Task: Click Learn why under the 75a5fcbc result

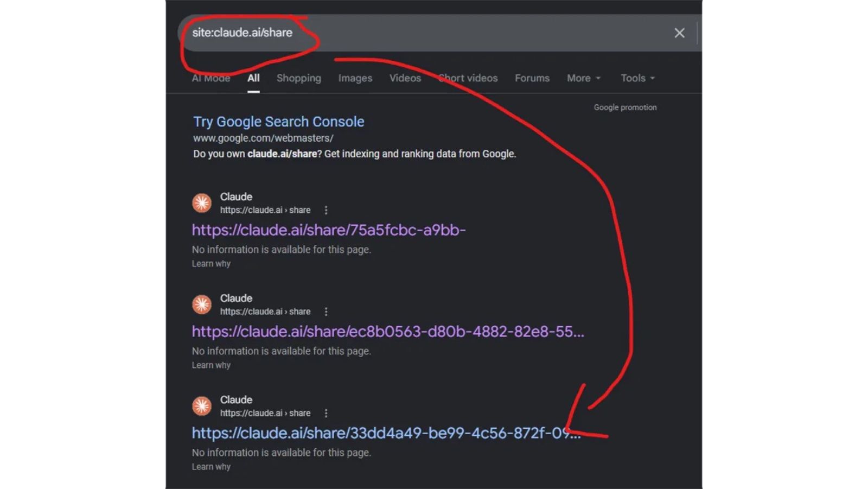Action: tap(211, 264)
